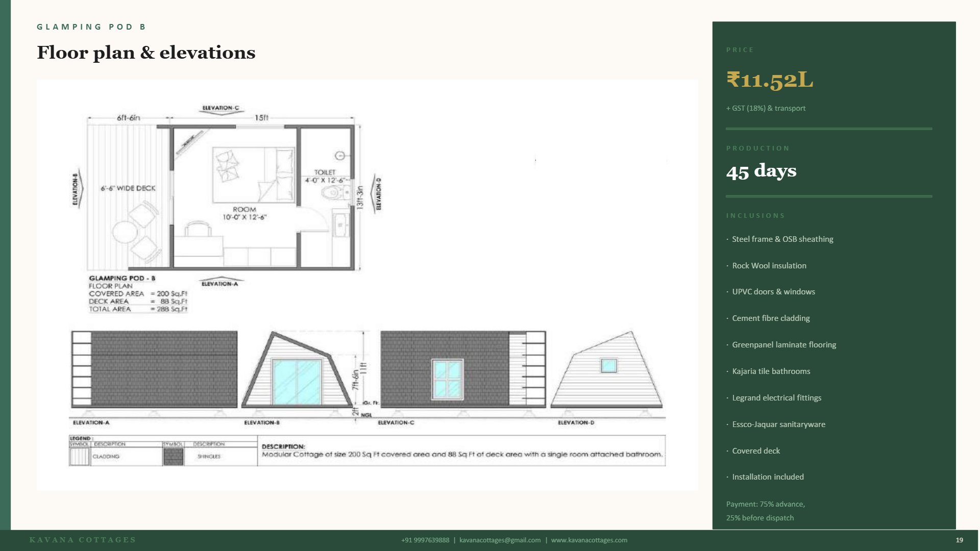Click 'TOTAL AREA = 288 Sq.Ft' line
This screenshot has height=551, width=980.
[138, 309]
